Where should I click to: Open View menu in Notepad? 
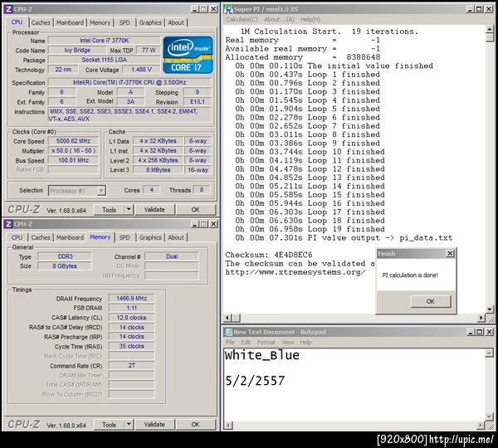288,343
